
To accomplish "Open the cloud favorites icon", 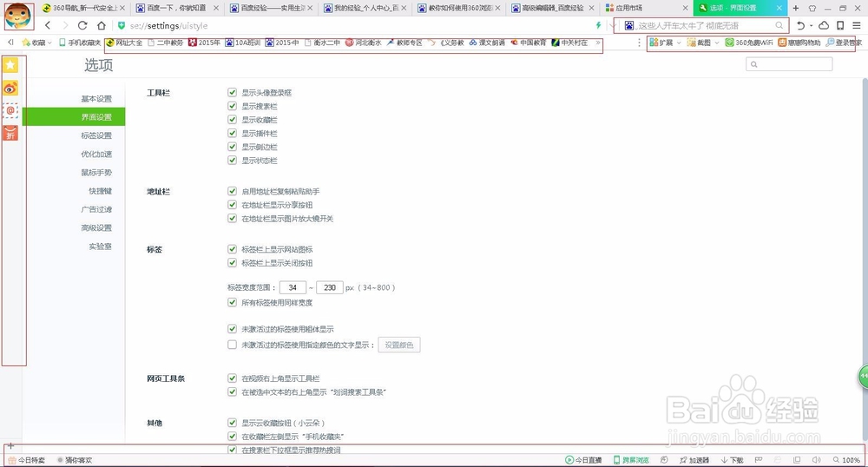I will pyautogui.click(x=824, y=25).
